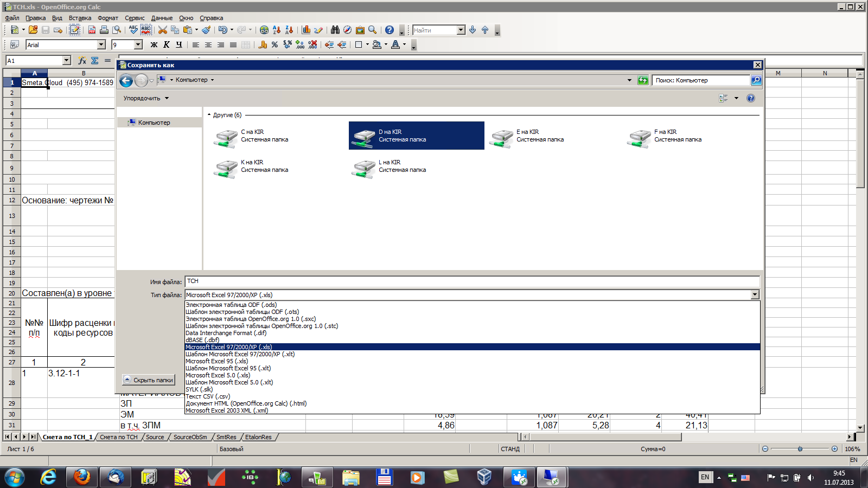868x488 pixels.
Task: Toggle Underline Ч formatting
Action: click(x=179, y=44)
